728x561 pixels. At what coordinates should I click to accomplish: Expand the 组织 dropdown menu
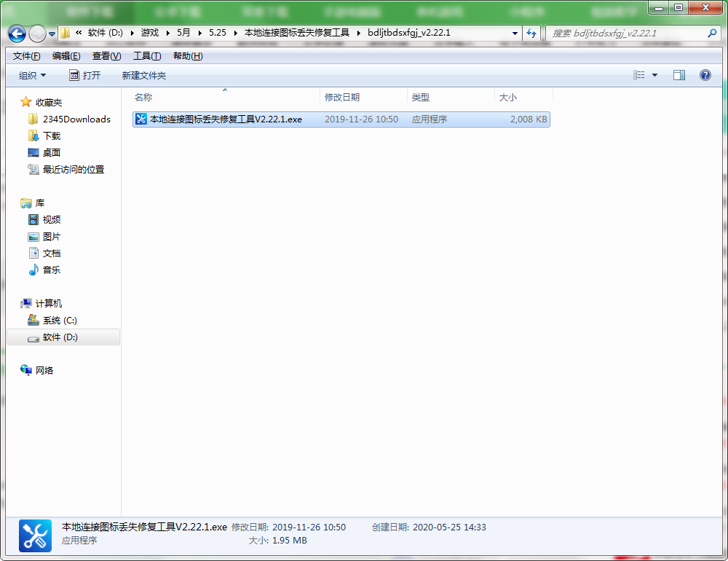pos(33,75)
